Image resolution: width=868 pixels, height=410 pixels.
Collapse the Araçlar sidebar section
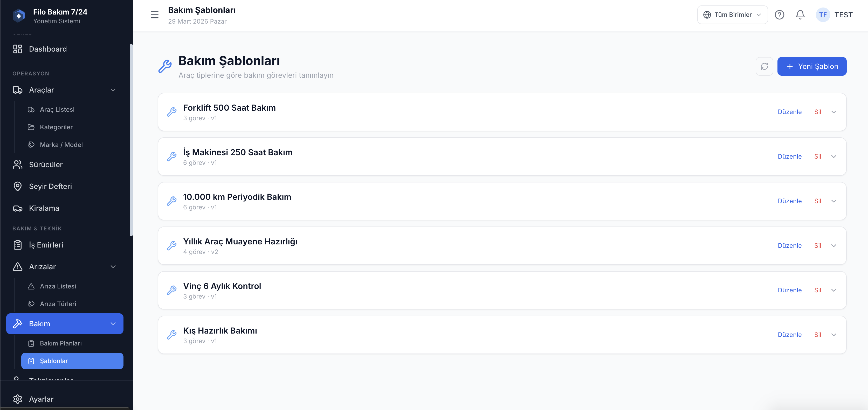point(113,90)
